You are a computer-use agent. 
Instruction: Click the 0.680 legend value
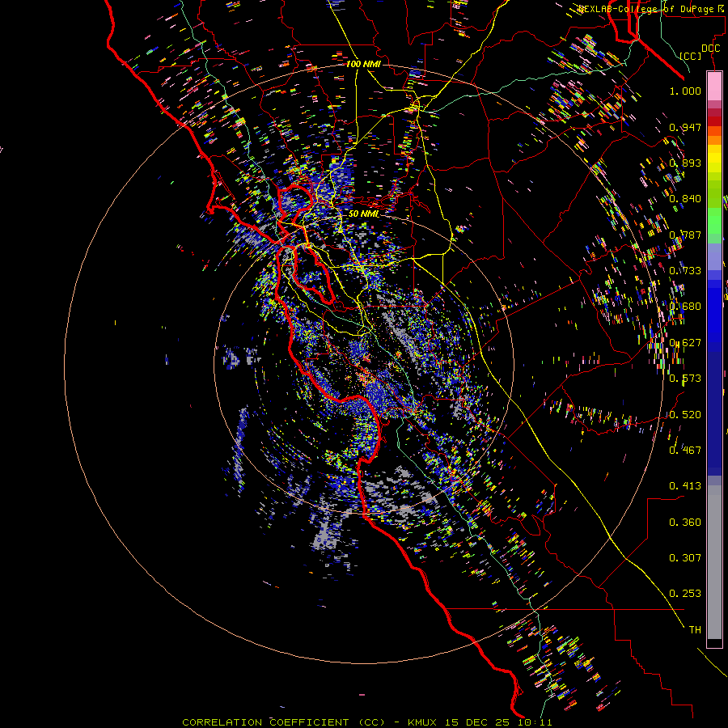(685, 307)
